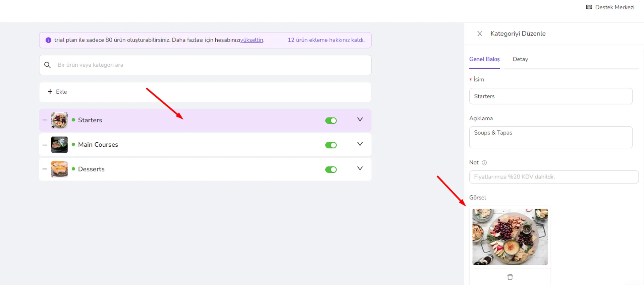Grab the Starters row drag handle
Screen dimensions: 644x285
pos(45,120)
